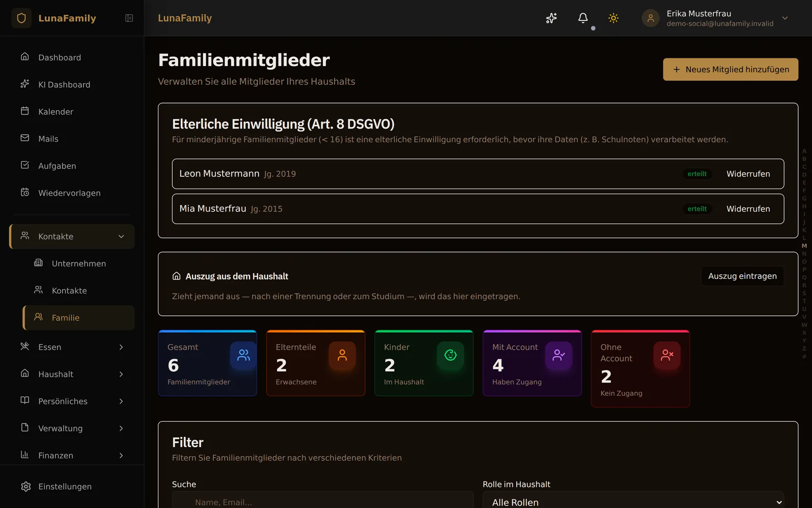812x508 pixels.
Task: Open Unternehmen submenu item
Action: click(x=79, y=264)
